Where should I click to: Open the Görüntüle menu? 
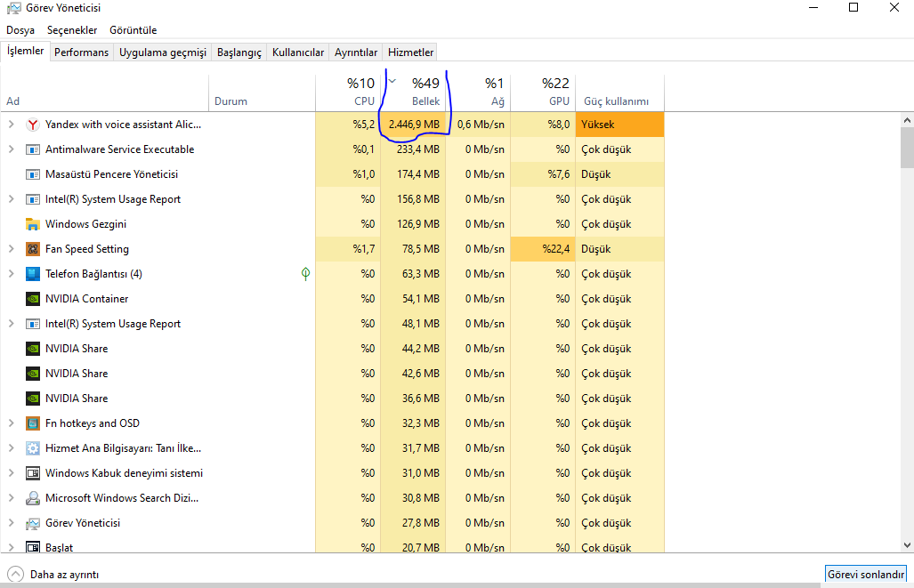pyautogui.click(x=133, y=30)
